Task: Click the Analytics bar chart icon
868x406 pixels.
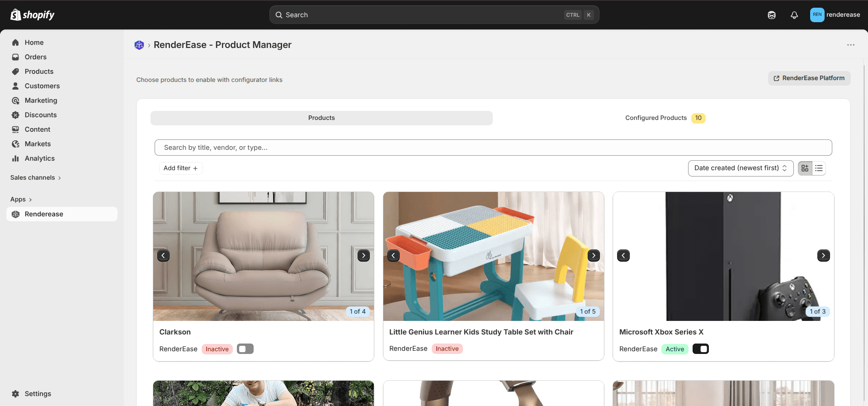Action: 15,158
